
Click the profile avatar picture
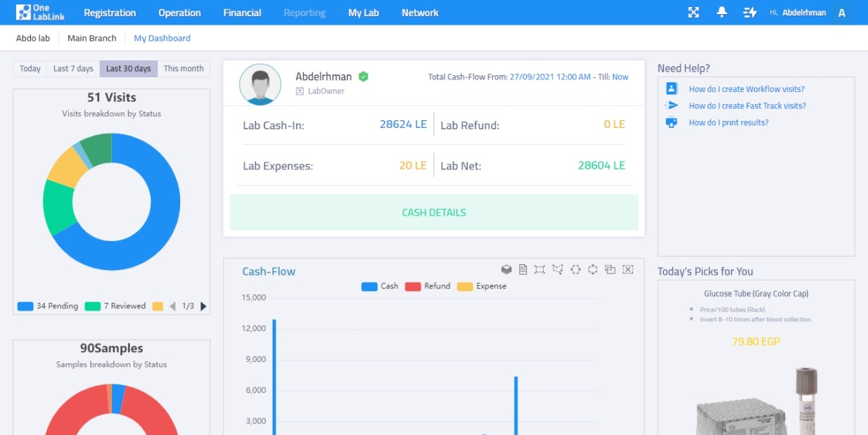260,84
